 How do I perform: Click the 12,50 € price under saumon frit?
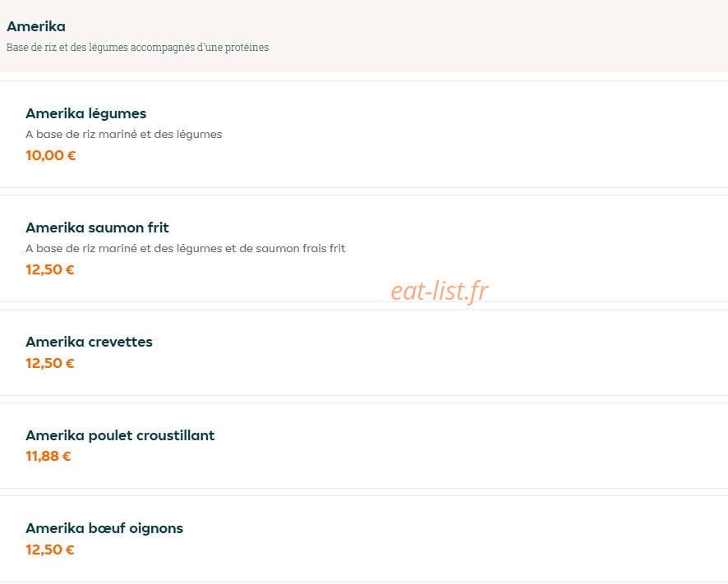pyautogui.click(x=50, y=269)
